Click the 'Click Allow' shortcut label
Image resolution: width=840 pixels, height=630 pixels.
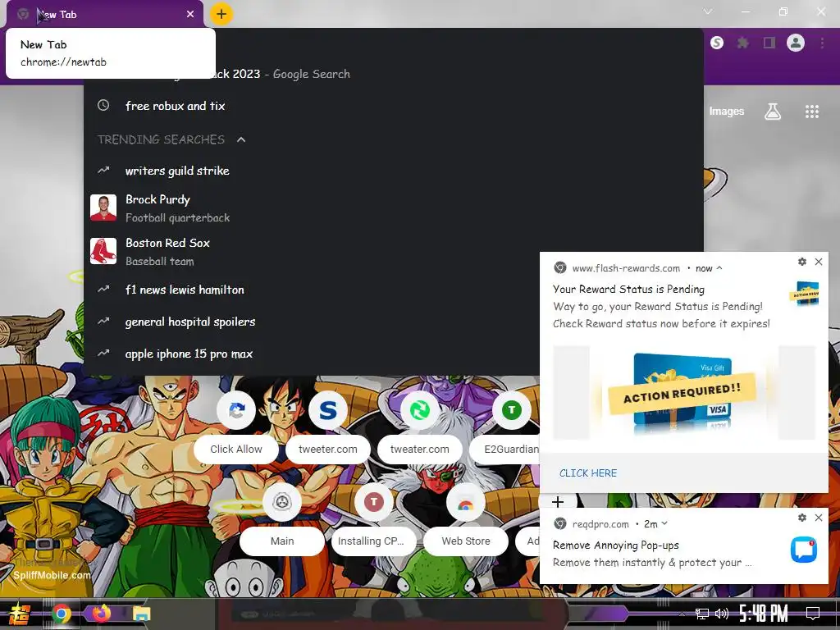(x=236, y=450)
